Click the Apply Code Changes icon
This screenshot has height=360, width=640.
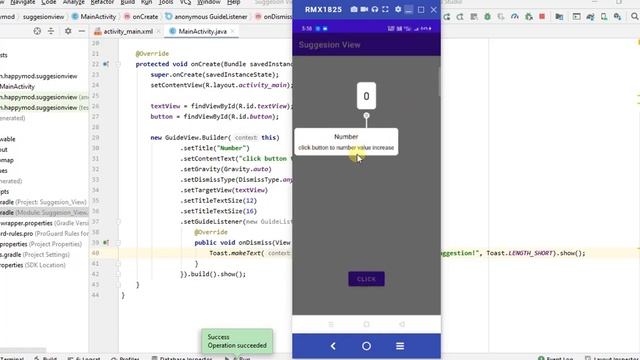[x=460, y=17]
